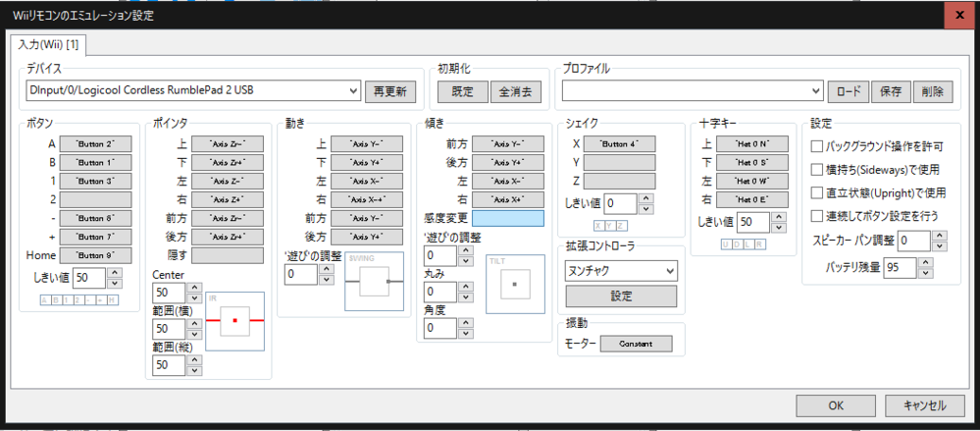This screenshot has height=431, width=980.
Task: Enable 連続してボタン設定を行う checkbox
Action: point(818,216)
